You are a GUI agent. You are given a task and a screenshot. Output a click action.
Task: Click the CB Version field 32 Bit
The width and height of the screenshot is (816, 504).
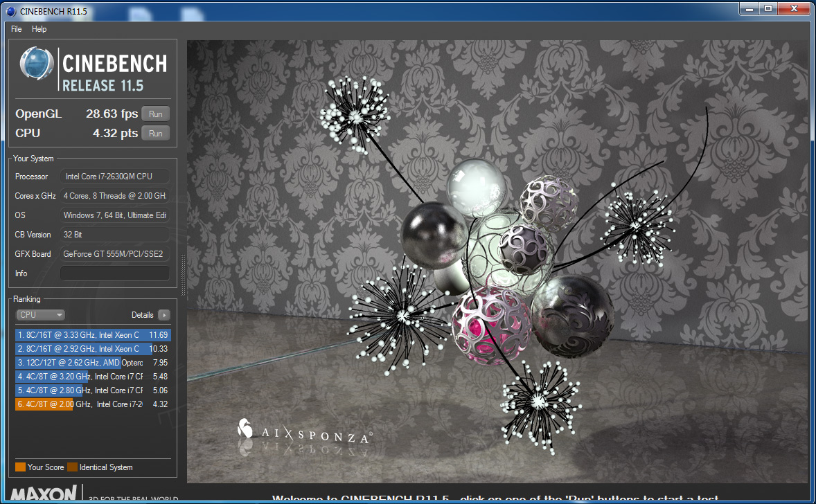coord(115,235)
